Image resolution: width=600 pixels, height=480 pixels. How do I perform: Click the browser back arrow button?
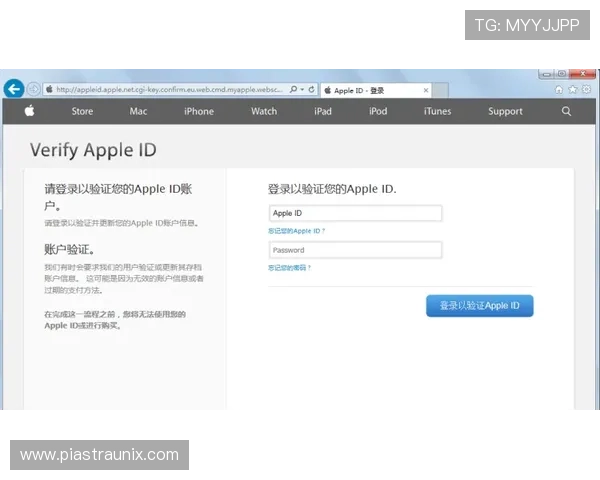point(14,89)
